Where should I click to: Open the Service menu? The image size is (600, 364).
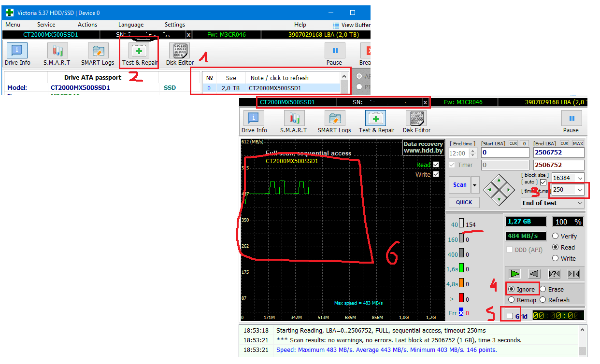[x=46, y=25]
